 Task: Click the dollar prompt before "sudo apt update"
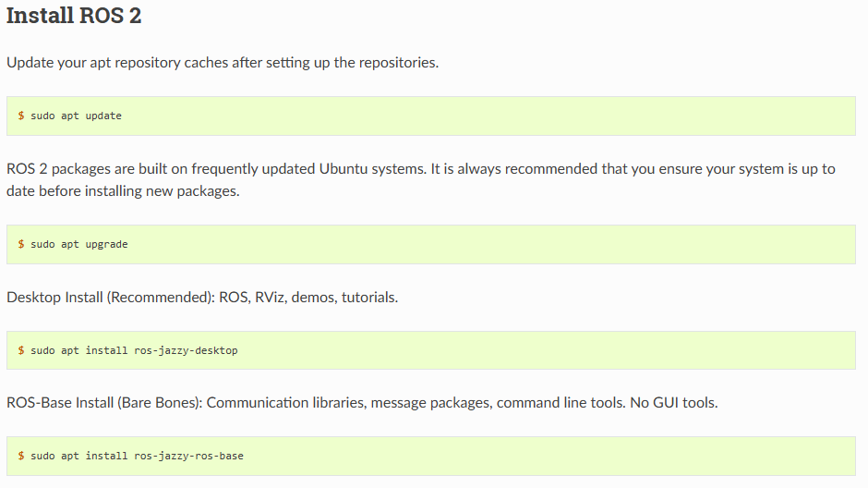21,116
